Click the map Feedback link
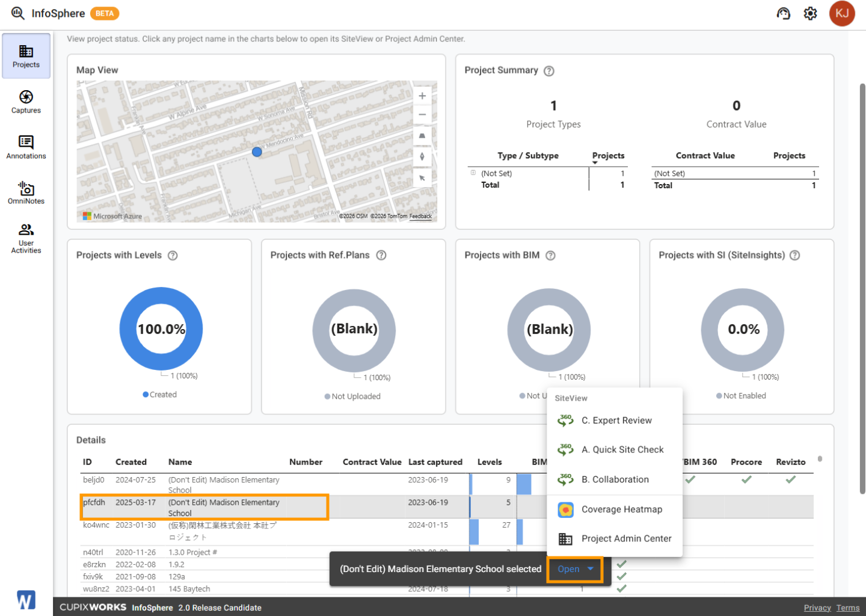 (x=420, y=217)
